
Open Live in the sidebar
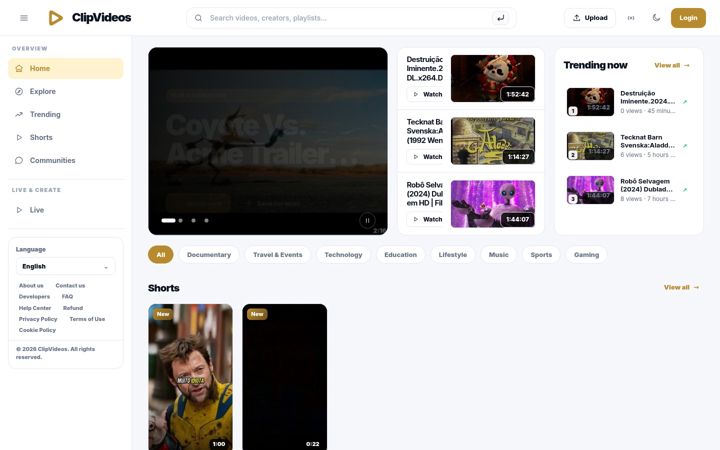(x=66, y=210)
